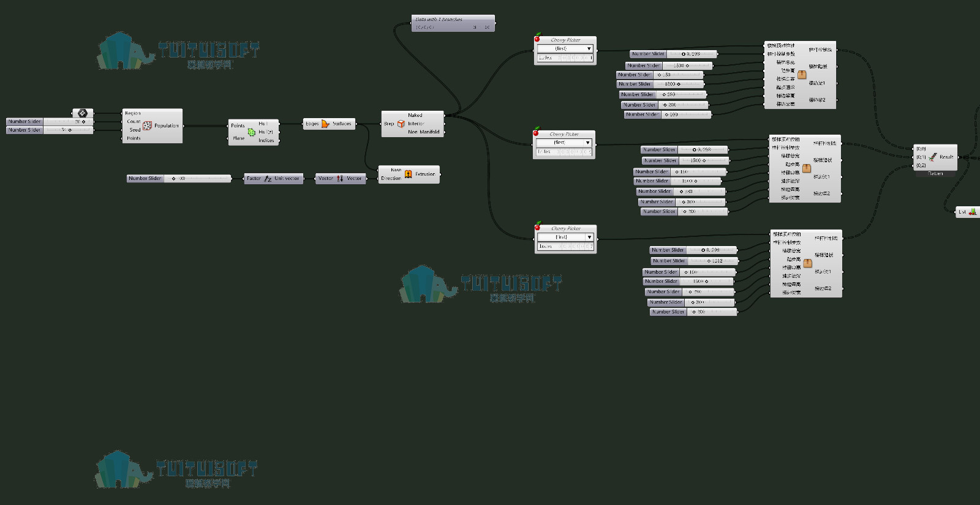Open the middle Cherry Picker (first) dropdown
This screenshot has width=980, height=505.
tap(563, 143)
